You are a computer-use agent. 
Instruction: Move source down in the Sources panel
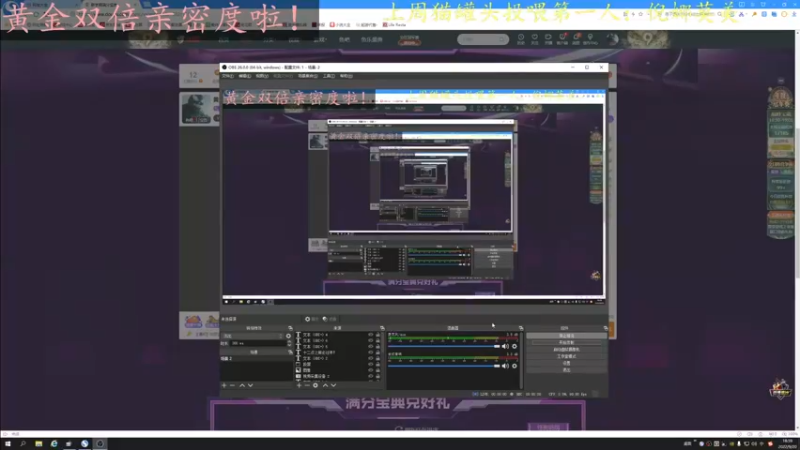coord(333,385)
